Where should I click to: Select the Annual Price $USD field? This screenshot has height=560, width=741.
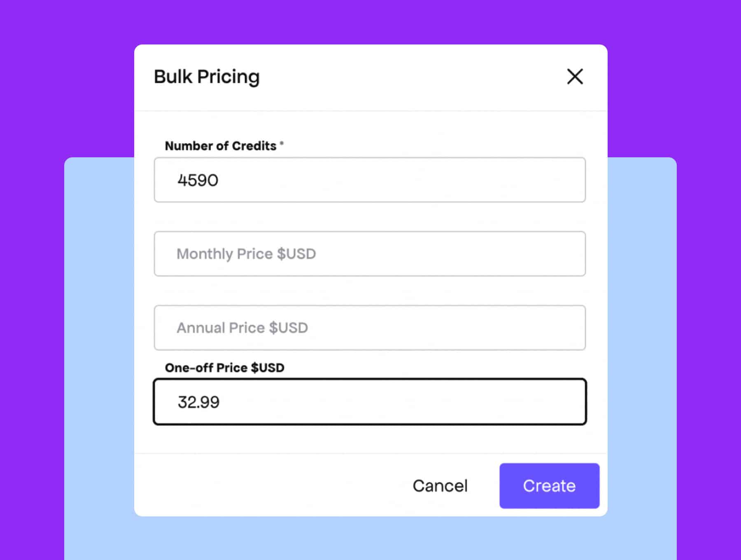coord(370,328)
